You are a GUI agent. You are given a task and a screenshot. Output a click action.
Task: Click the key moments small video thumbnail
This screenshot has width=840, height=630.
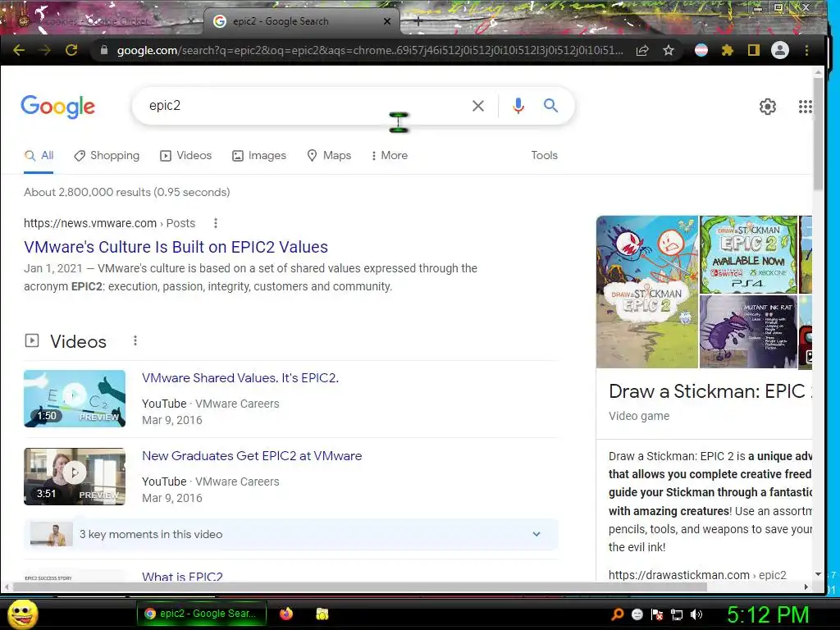[52, 534]
